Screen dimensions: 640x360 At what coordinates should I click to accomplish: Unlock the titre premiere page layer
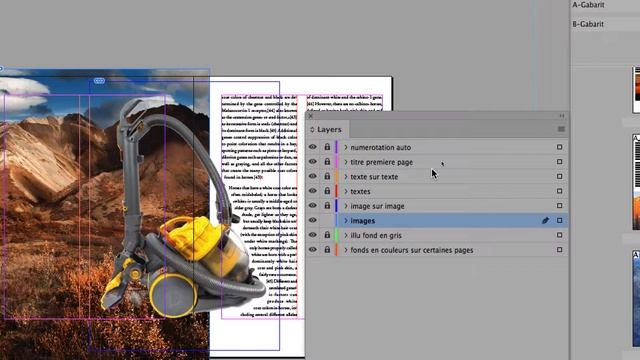pyautogui.click(x=327, y=161)
